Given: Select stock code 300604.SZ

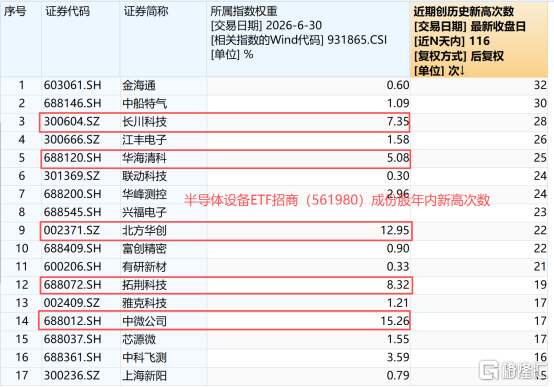Looking at the screenshot, I should click(72, 122).
